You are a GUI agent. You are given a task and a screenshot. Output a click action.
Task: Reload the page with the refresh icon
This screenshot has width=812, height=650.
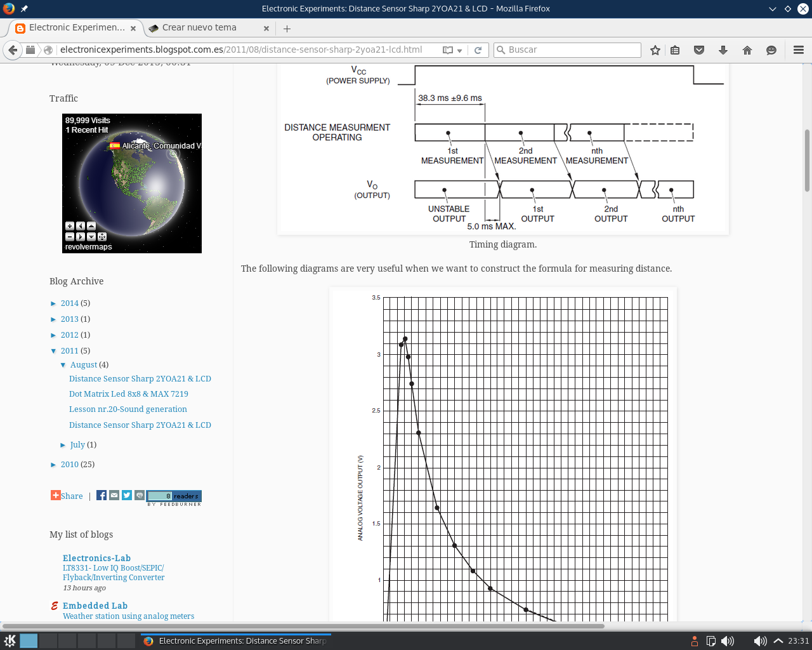coord(478,50)
